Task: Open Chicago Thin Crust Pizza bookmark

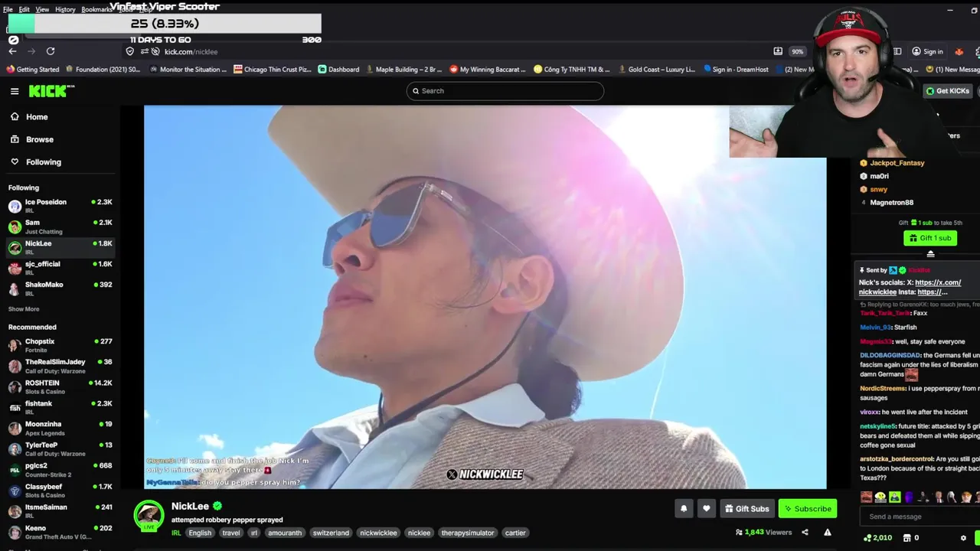Action: click(x=273, y=69)
